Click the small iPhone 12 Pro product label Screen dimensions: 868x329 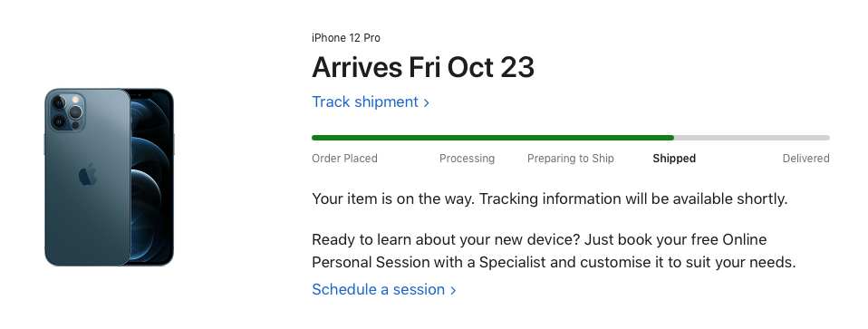[x=346, y=38]
